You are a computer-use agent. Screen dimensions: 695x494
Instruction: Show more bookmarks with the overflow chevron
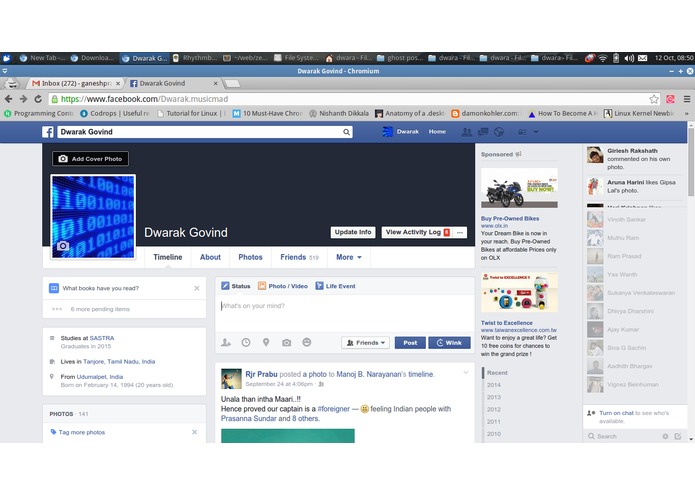tap(687, 114)
